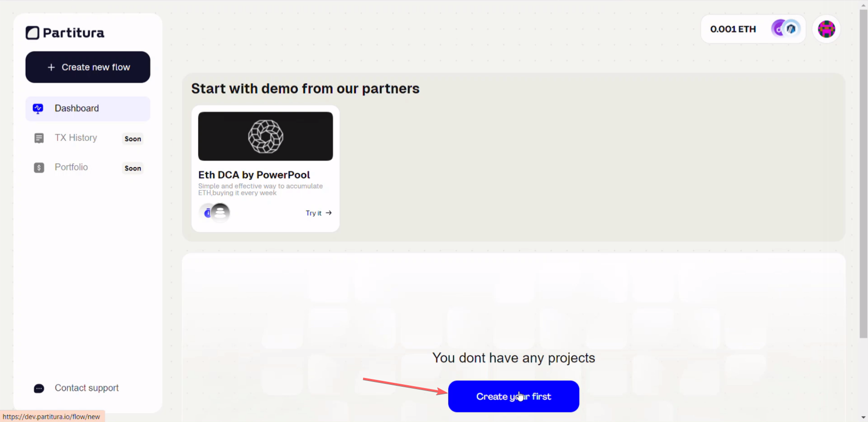Click the token icons on PowerPool card
The height and width of the screenshot is (422, 868).
pyautogui.click(x=215, y=213)
